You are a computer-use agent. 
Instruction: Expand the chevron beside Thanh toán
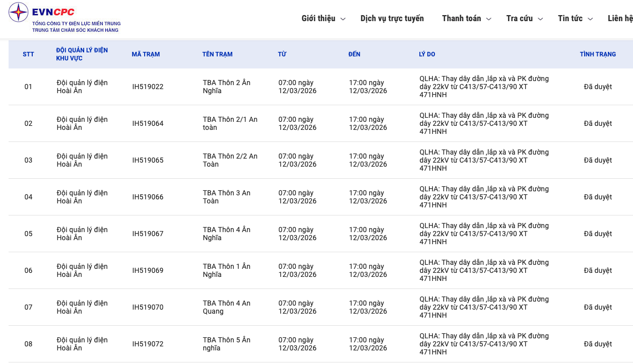pyautogui.click(x=489, y=19)
